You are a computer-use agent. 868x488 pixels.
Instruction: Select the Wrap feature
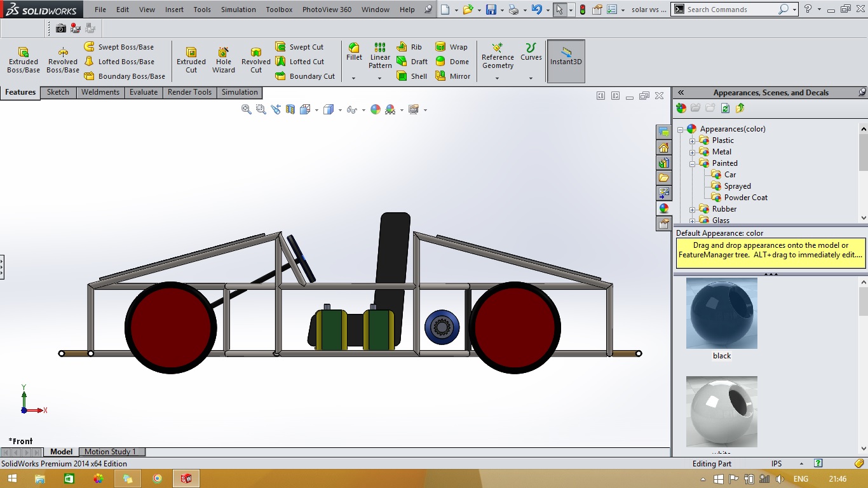click(x=451, y=47)
